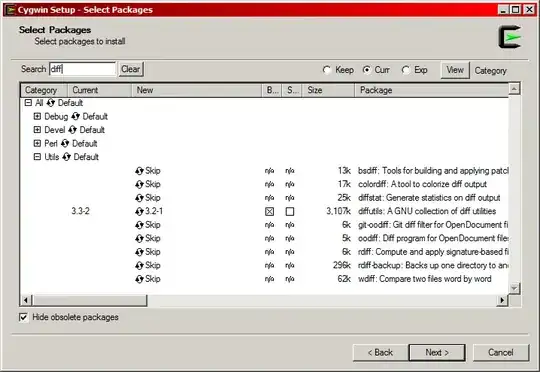Select the wdiff package description
The width and height of the screenshot is (540, 372).
pyautogui.click(x=425, y=279)
